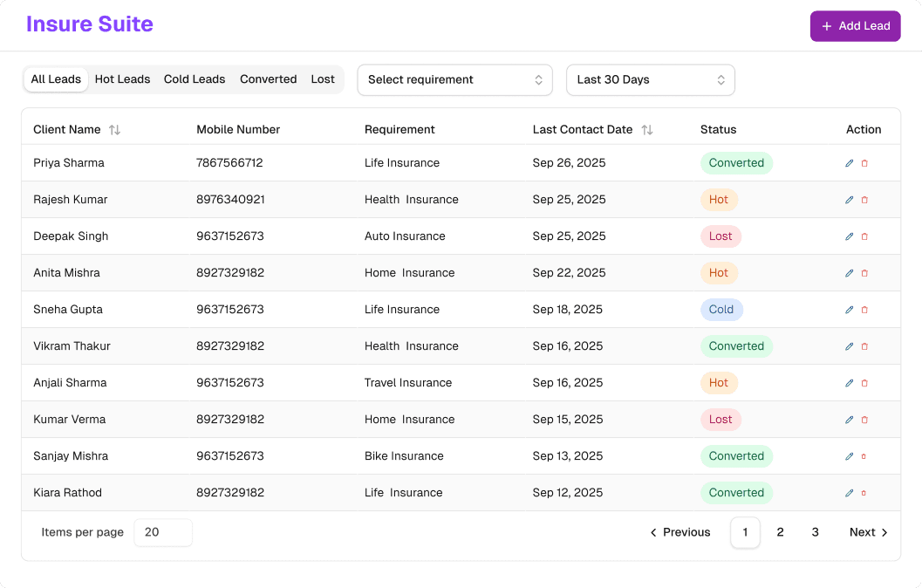Screen dimensions: 922x588
Task: Delete Sneha Gupta's row
Action: [864, 310]
